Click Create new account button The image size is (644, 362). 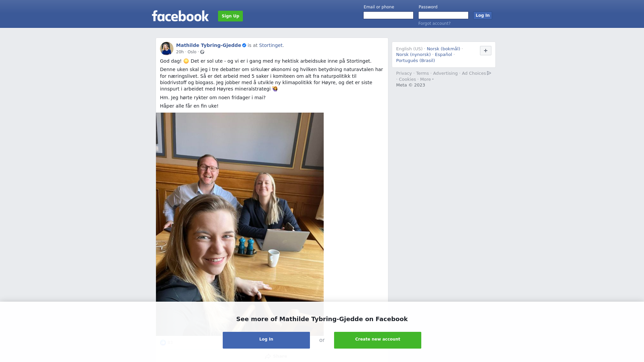point(378,340)
